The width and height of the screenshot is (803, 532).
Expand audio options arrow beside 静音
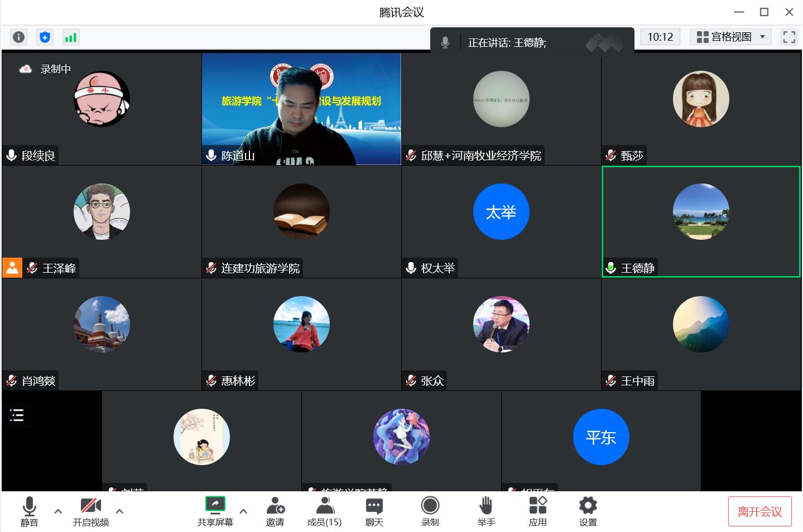click(58, 511)
